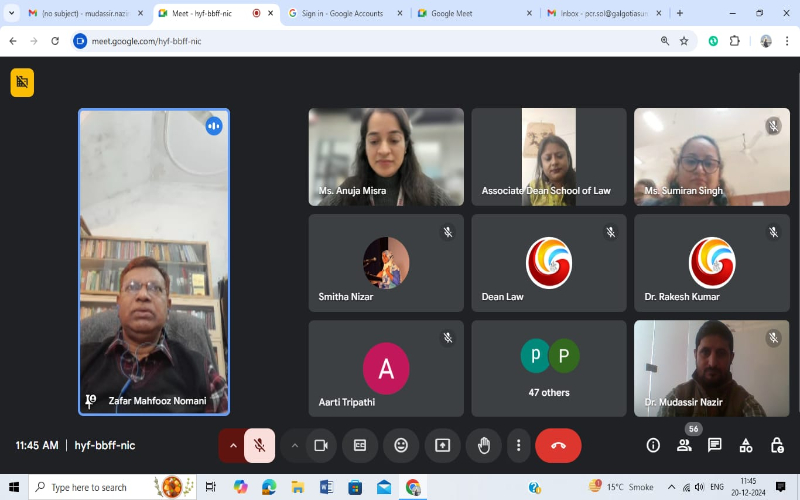800x500 pixels.
Task: Send a reaction with the emoji icon
Action: [x=401, y=445]
